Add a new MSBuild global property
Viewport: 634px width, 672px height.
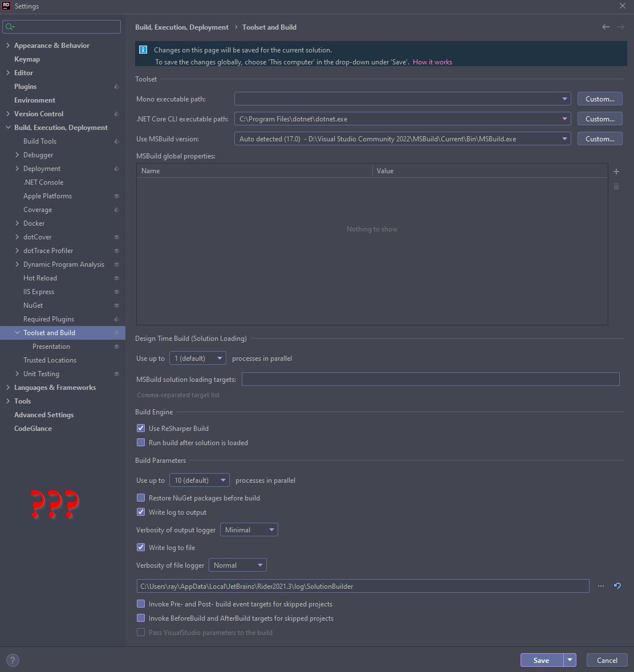point(616,172)
